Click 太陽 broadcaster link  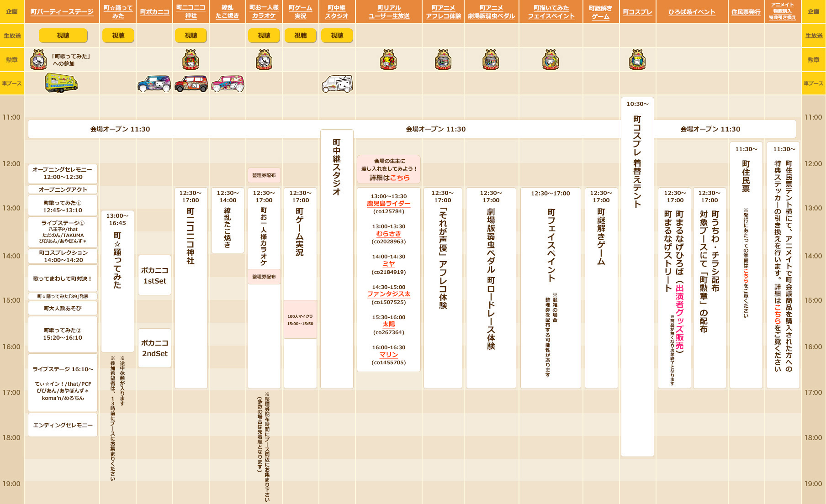(389, 325)
